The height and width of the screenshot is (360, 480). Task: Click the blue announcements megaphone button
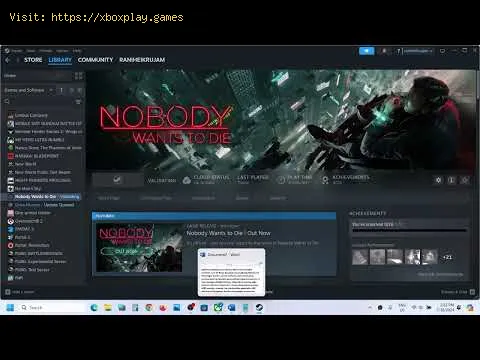pyautogui.click(x=367, y=51)
